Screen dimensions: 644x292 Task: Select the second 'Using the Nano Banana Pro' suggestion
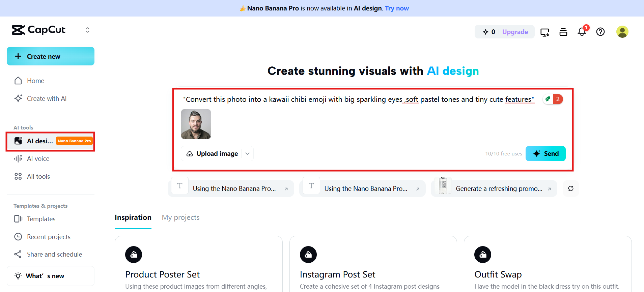tap(362, 188)
